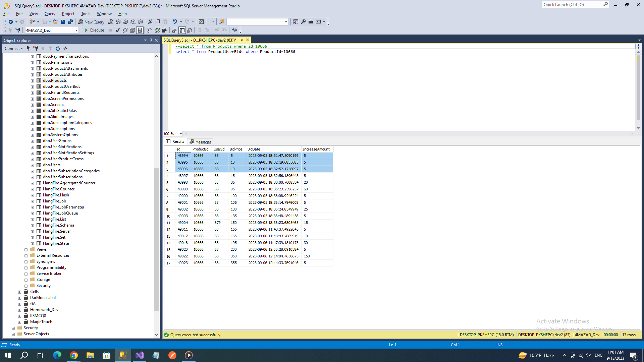Image resolution: width=644 pixels, height=362 pixels.
Task: Click Save All icon in toolbar
Action: (x=70, y=22)
